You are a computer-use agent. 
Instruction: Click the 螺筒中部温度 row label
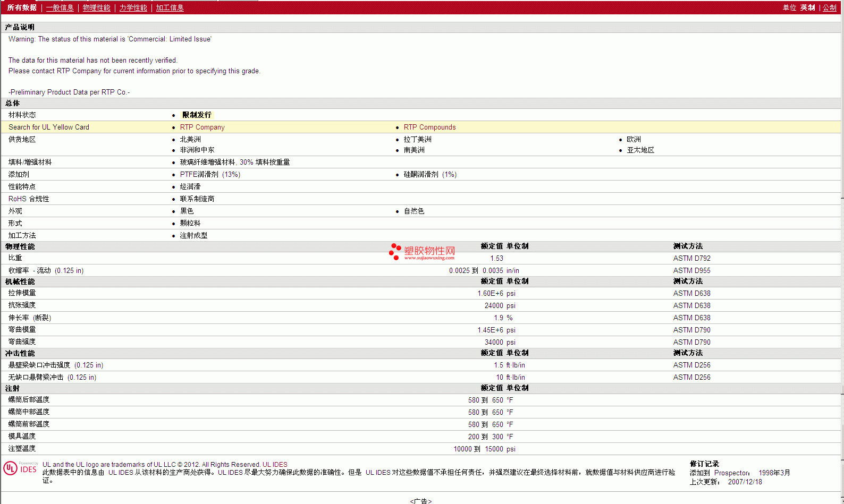click(29, 412)
